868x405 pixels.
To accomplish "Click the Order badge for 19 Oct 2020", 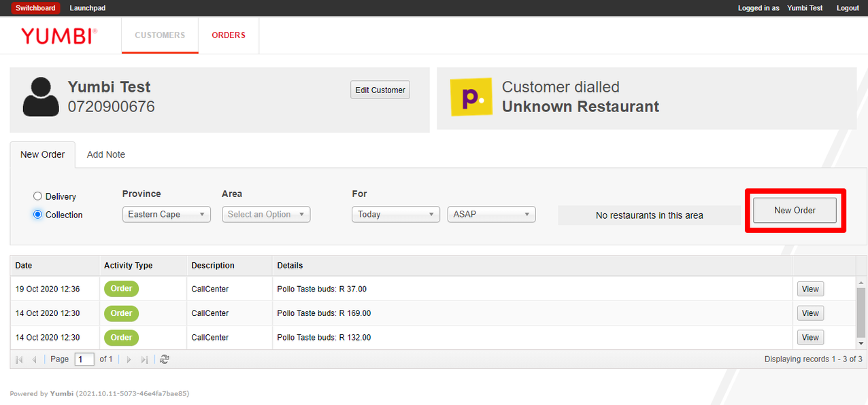I will 121,289.
